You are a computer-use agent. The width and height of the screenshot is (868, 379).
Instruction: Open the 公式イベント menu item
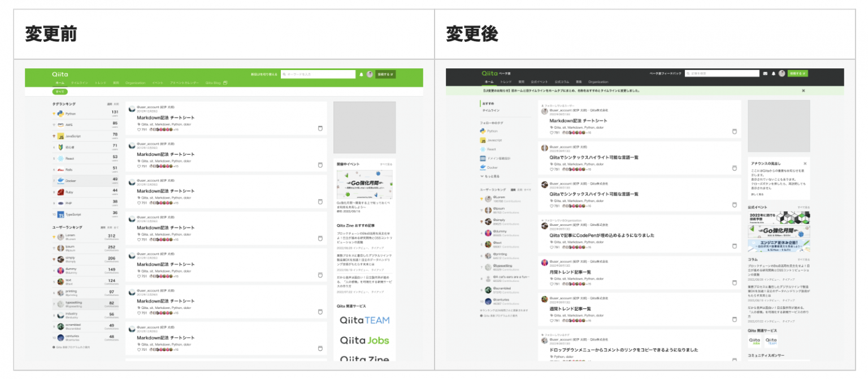pos(539,82)
